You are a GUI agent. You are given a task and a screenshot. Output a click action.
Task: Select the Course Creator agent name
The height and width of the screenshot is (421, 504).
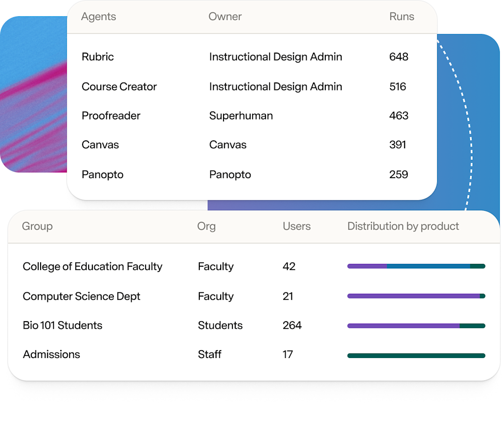pos(119,87)
